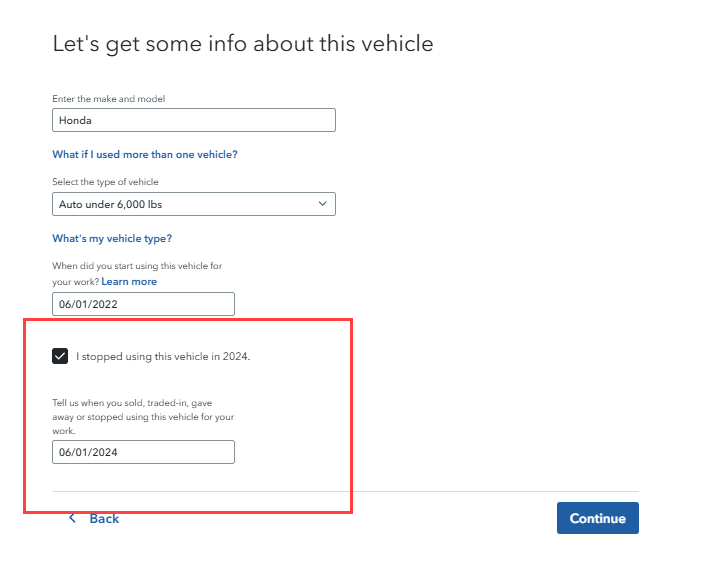Click the "Enter the make and model" label
This screenshot has height=586, width=718.
pos(108,98)
